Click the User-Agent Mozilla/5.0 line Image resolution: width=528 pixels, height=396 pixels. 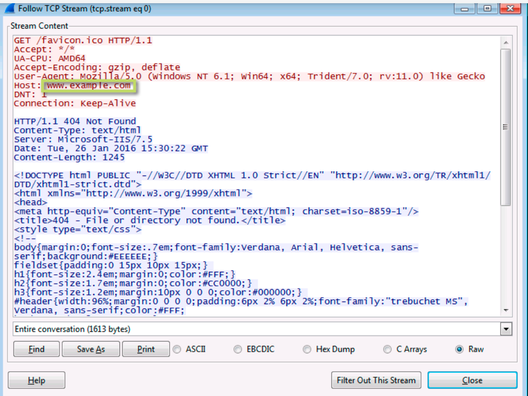click(x=250, y=76)
